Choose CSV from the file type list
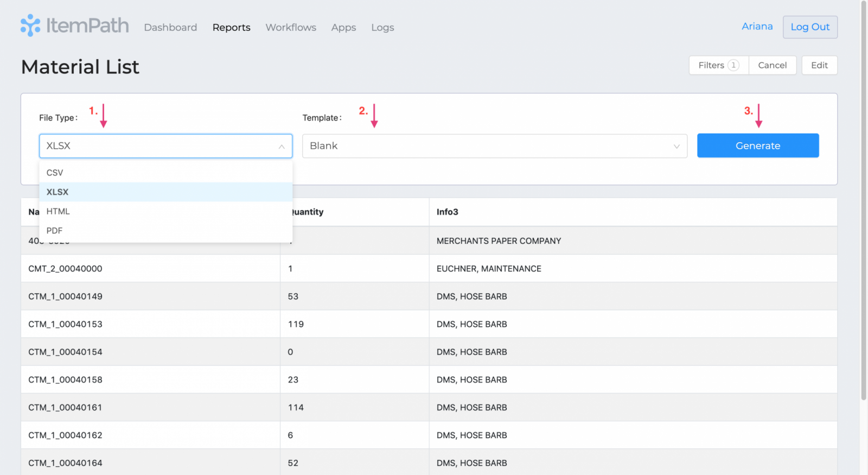This screenshot has width=868, height=475. click(166, 173)
